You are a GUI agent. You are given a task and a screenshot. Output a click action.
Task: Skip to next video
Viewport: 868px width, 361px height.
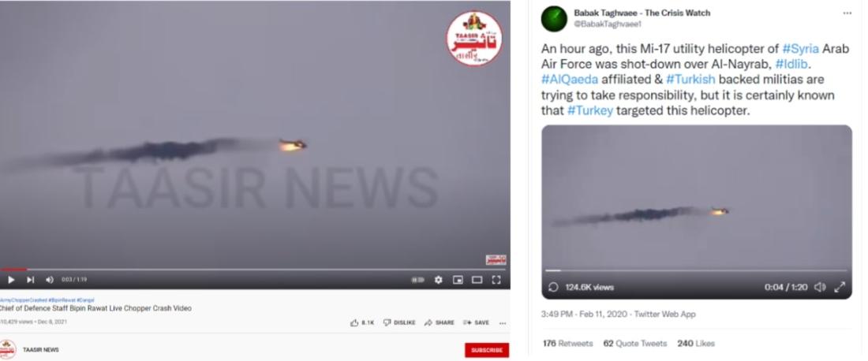click(x=31, y=280)
